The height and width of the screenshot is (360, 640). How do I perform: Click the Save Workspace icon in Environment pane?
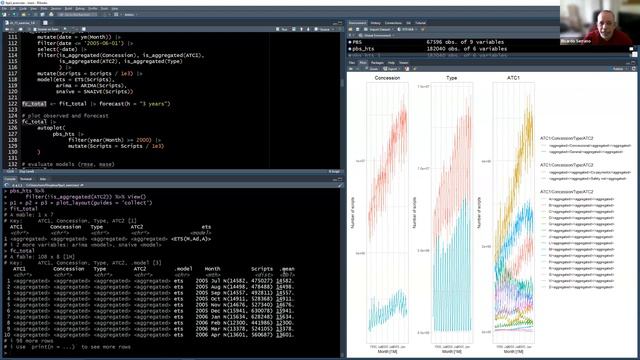click(358, 29)
